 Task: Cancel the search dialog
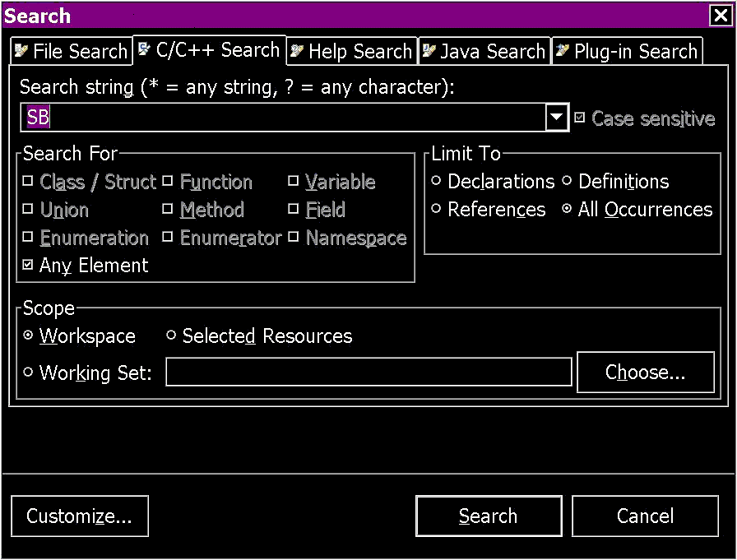coord(646,516)
